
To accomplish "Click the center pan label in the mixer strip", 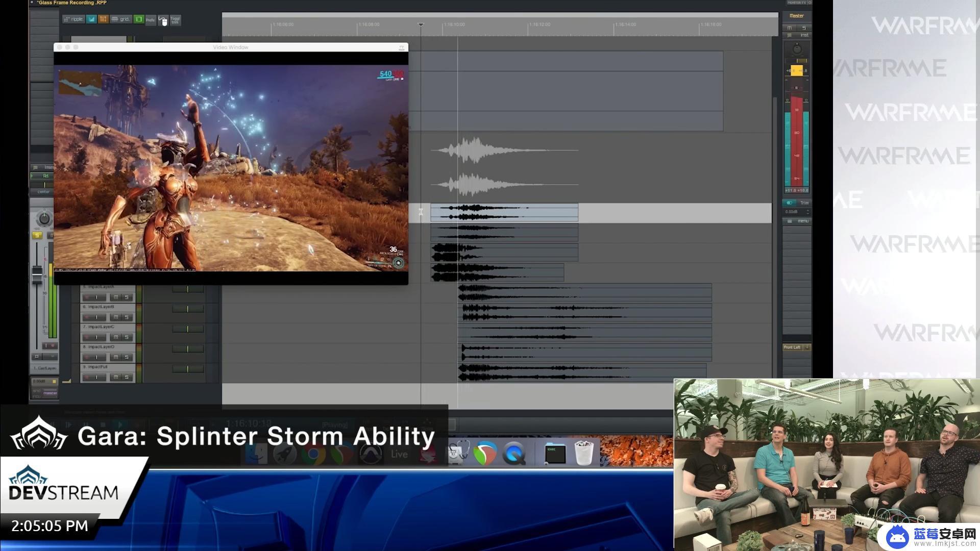I will tap(44, 192).
